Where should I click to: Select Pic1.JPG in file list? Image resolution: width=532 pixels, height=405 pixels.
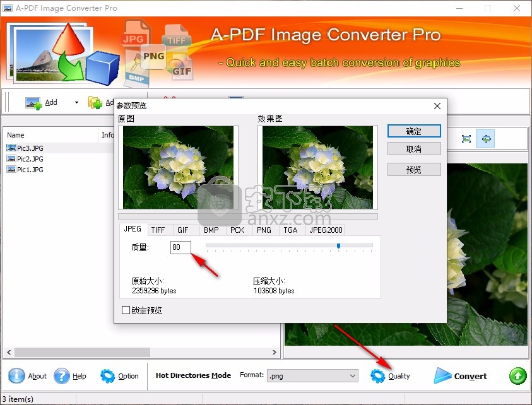[x=30, y=170]
